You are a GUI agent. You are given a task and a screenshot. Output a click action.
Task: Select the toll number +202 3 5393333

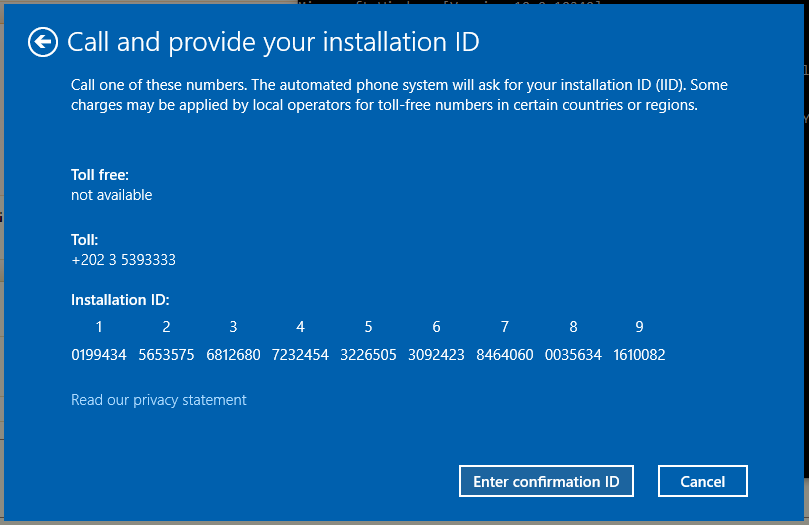point(123,259)
